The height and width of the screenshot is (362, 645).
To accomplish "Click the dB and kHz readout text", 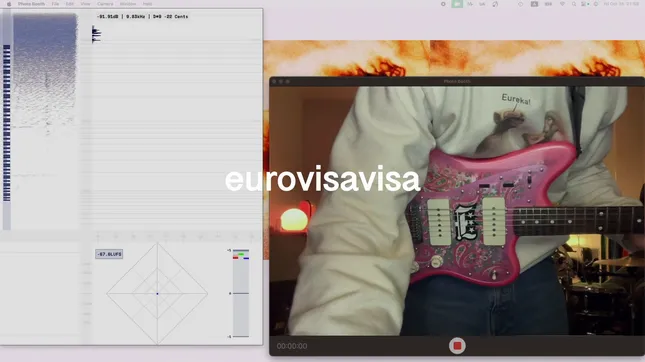I will (x=142, y=16).
